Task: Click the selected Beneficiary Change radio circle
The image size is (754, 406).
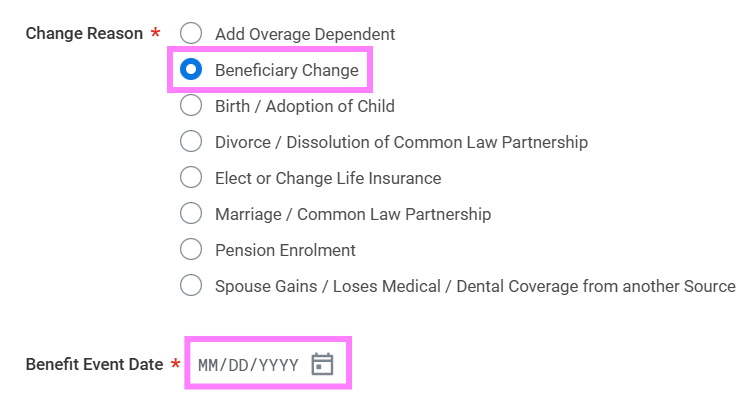Action: coord(191,69)
